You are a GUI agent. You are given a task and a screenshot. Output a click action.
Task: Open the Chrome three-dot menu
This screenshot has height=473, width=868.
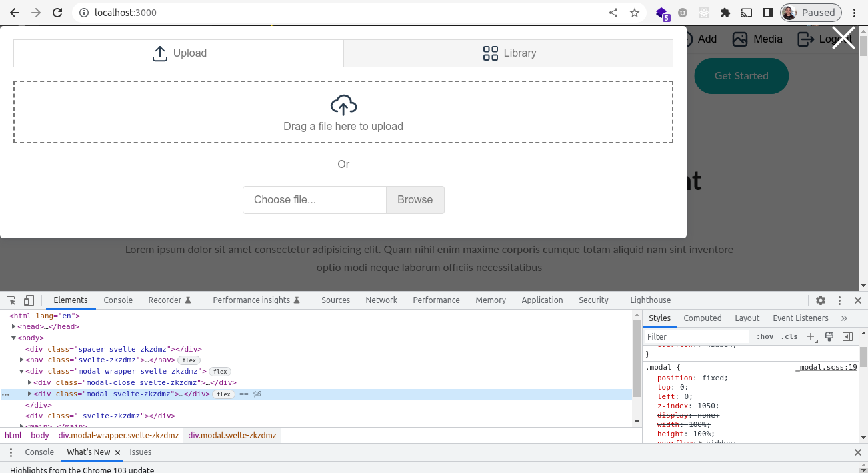point(854,13)
